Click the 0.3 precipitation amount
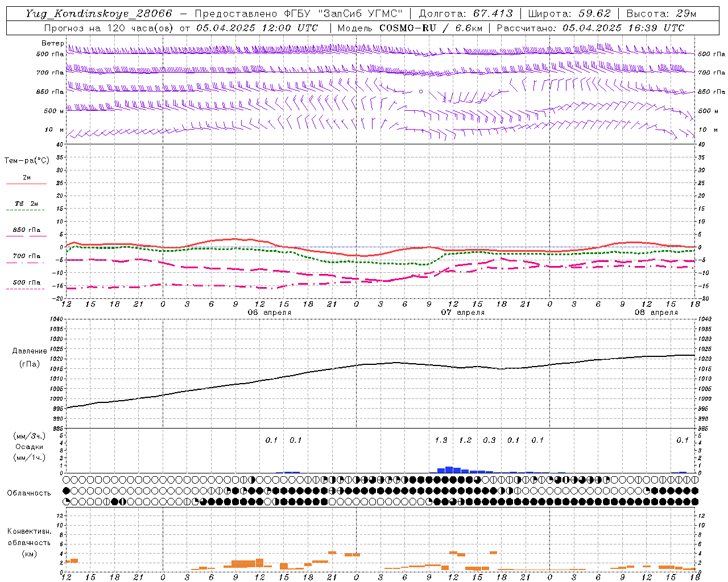This screenshot has height=582, width=728. click(x=489, y=440)
